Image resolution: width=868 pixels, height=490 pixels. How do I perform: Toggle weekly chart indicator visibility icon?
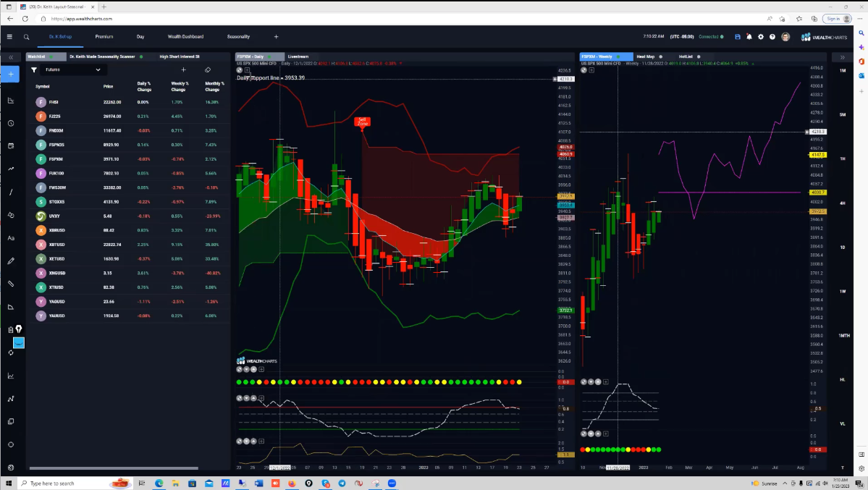pos(583,70)
